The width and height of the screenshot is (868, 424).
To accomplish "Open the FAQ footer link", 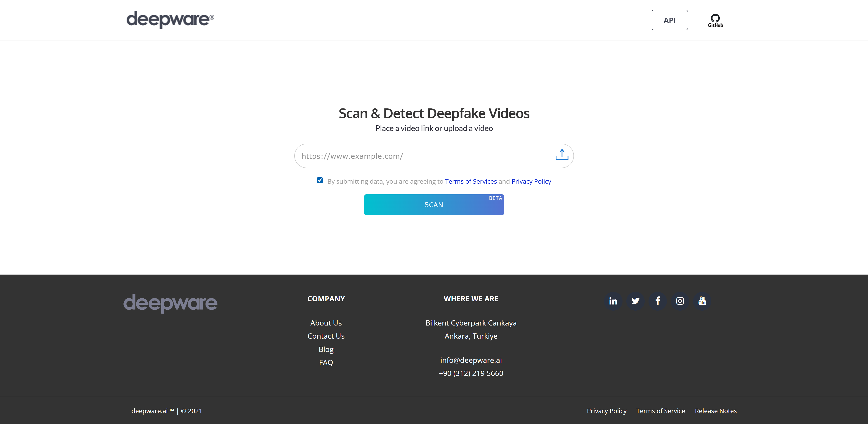I will click(326, 362).
